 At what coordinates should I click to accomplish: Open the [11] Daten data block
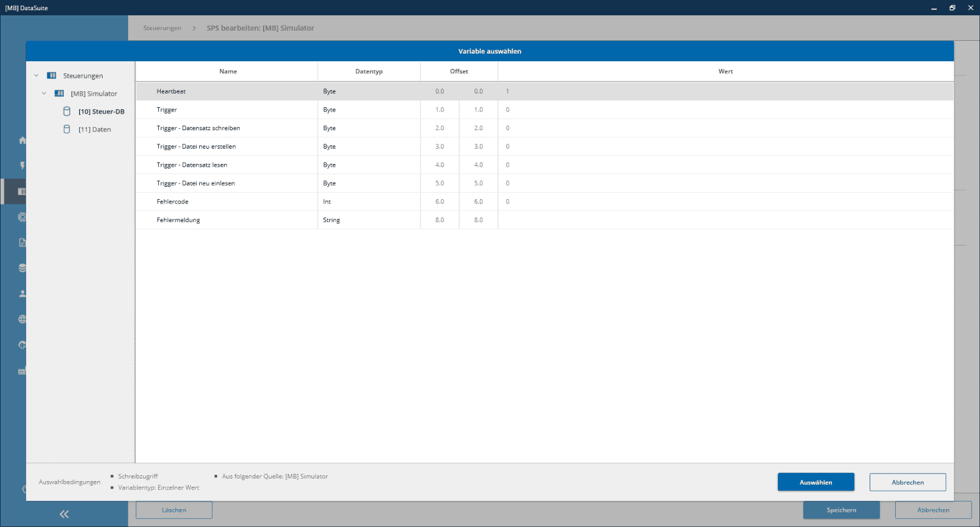(x=94, y=130)
